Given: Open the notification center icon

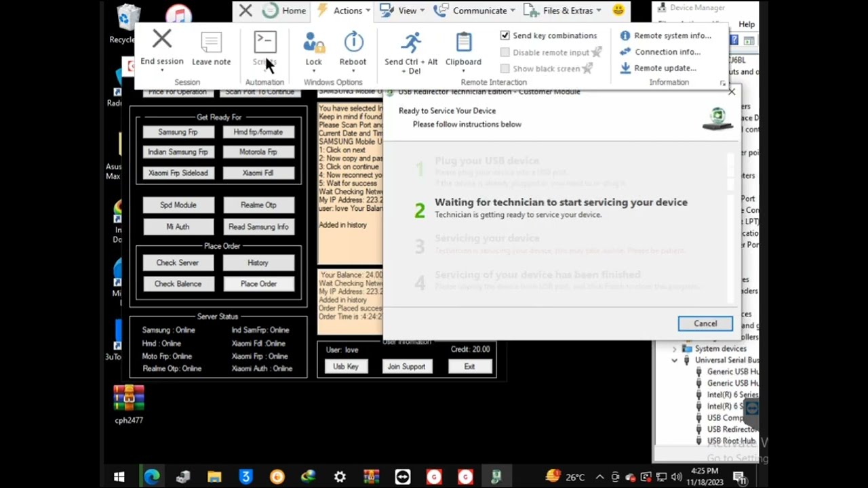Looking at the screenshot, I should pyautogui.click(x=740, y=477).
